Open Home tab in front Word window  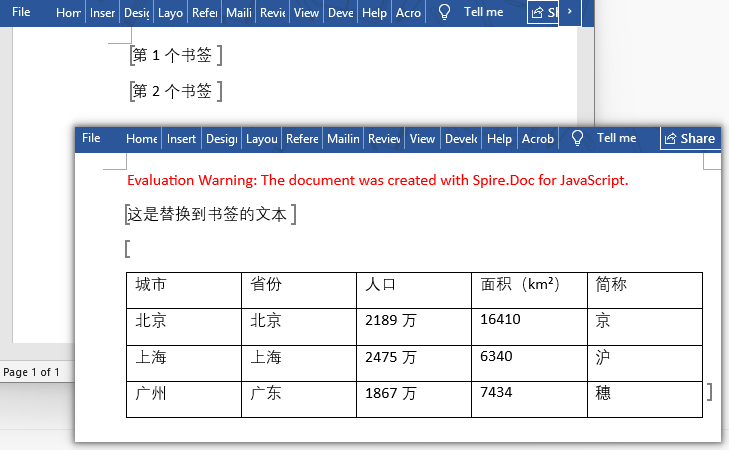(x=142, y=139)
